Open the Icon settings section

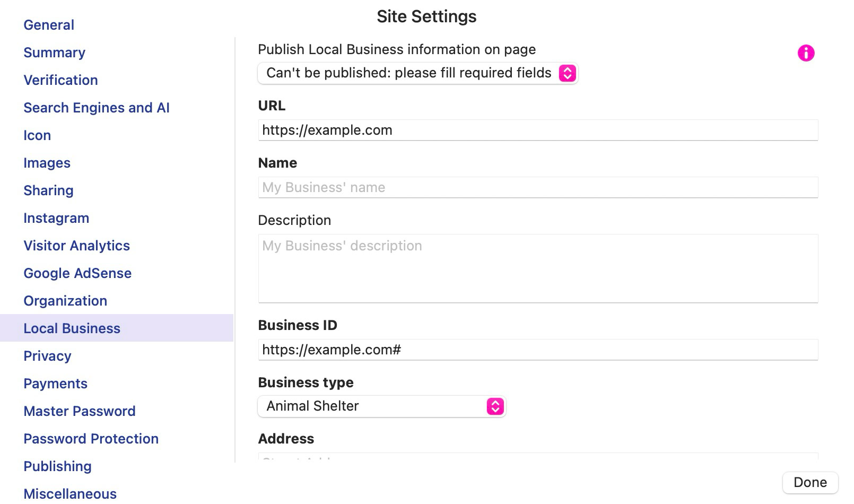(x=37, y=135)
